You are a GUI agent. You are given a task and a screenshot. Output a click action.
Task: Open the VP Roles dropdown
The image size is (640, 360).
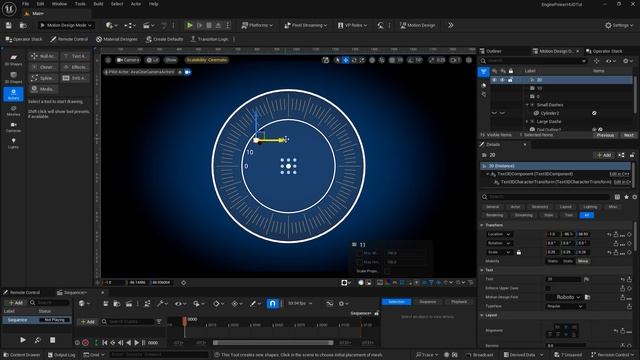pos(352,25)
